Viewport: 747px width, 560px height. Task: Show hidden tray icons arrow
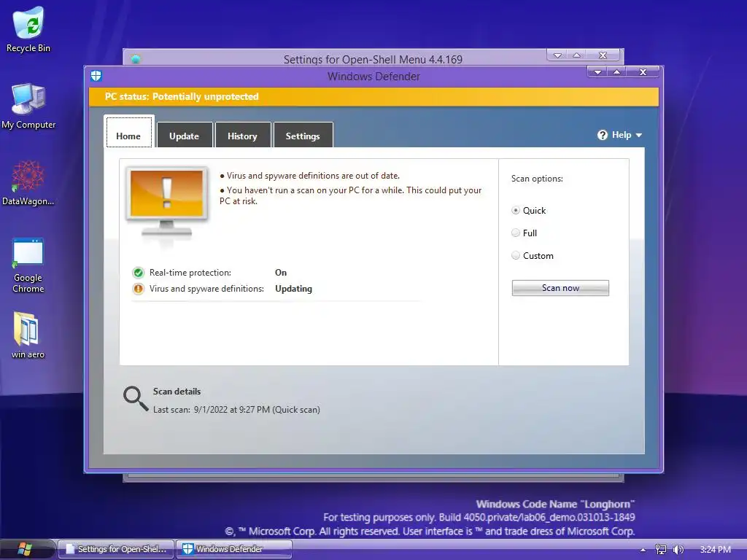(643, 550)
